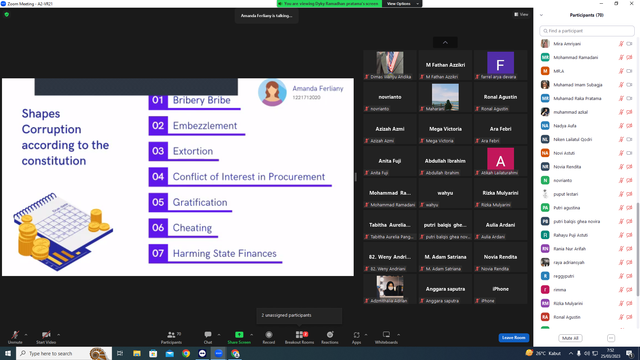The height and width of the screenshot is (360, 640).
Task: Click Find a participant search field
Action: click(587, 31)
